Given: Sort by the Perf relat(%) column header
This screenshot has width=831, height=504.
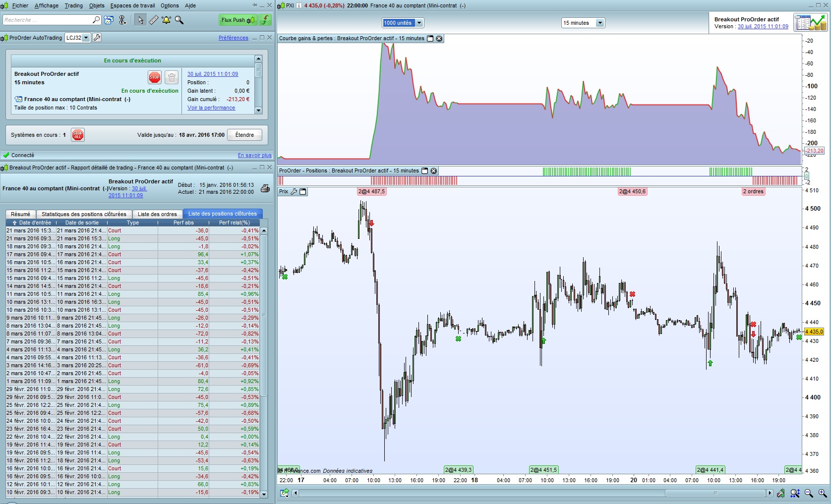Looking at the screenshot, I should [x=235, y=223].
